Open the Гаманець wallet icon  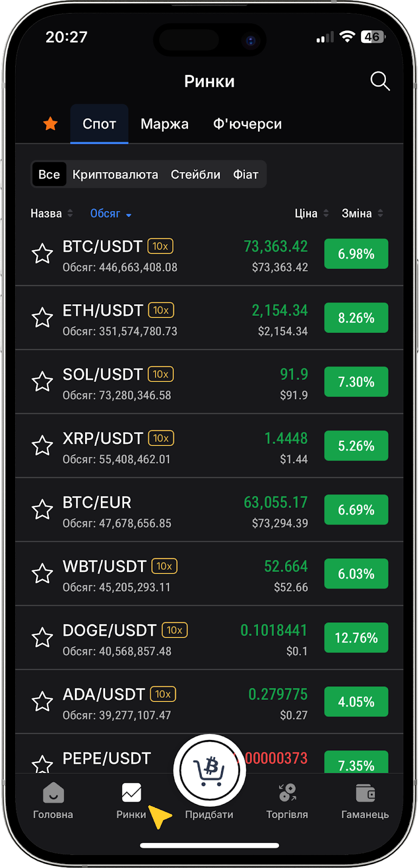coord(365,794)
